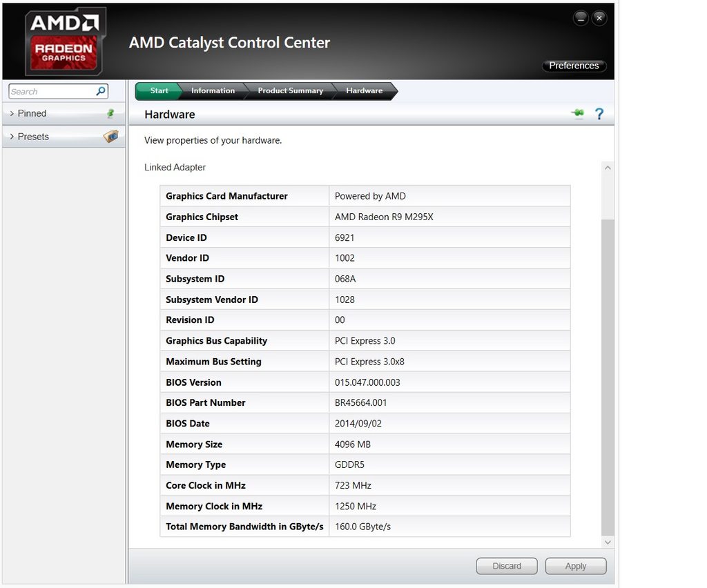Click the 'Maximum Bus Setting' label

coord(213,362)
